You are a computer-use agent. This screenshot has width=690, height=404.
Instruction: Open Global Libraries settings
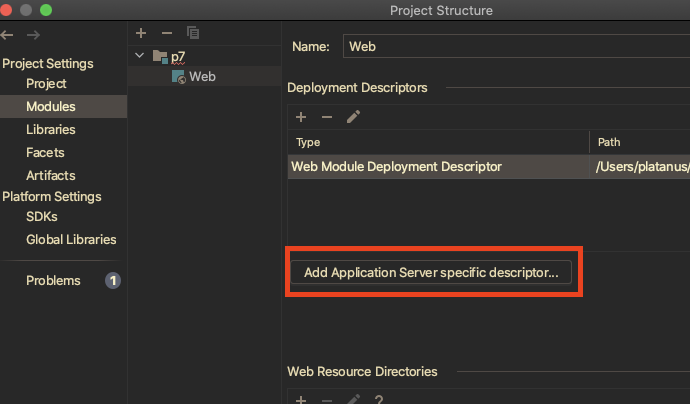(71, 240)
